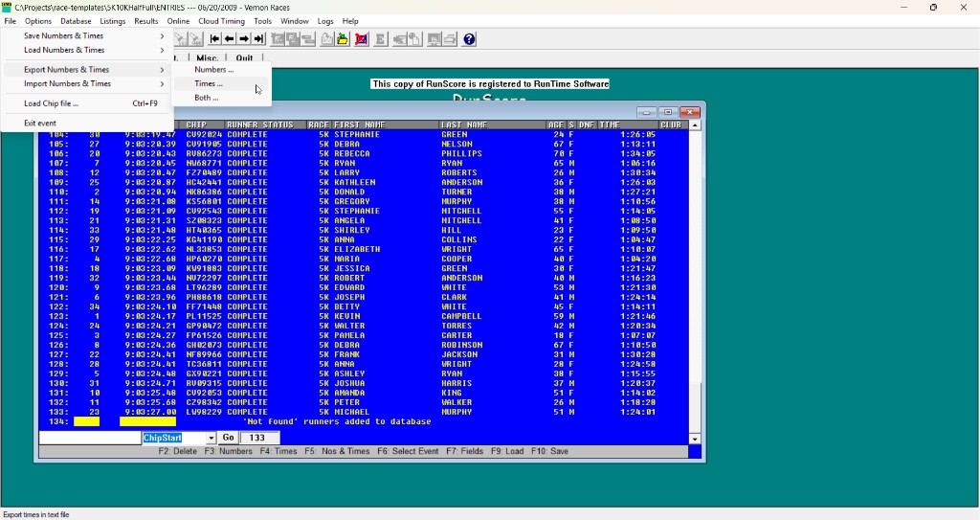
Task: Go to first record arrow icon
Action: [x=214, y=39]
